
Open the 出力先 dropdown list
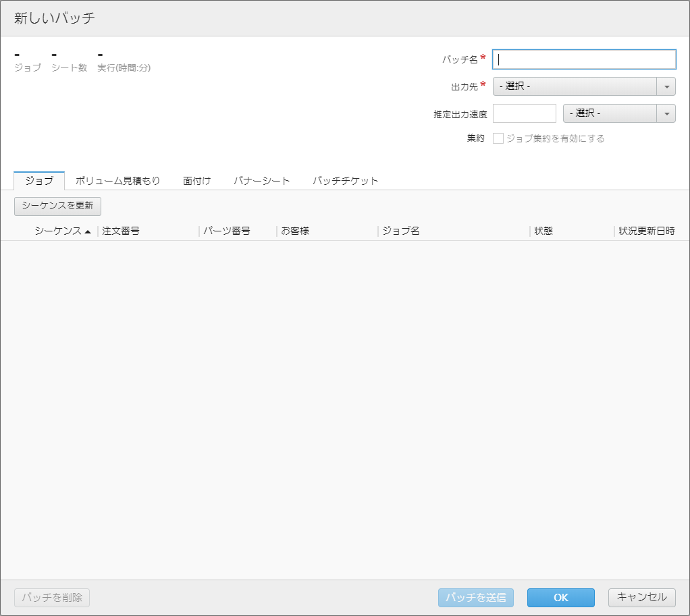[x=583, y=86]
